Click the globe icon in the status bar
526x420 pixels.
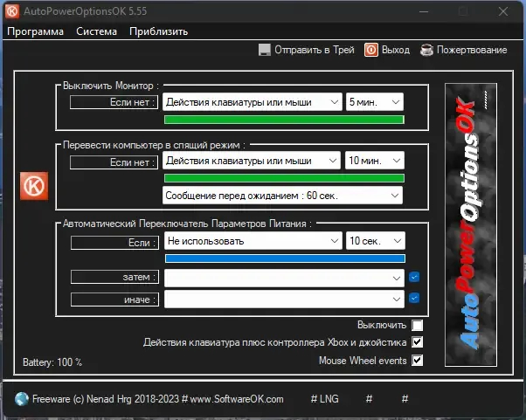(22, 399)
